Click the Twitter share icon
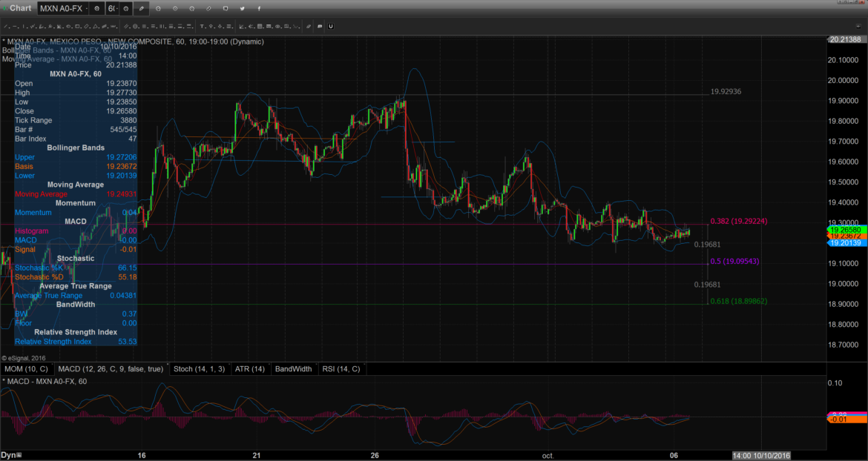868x461 pixels. tap(242, 9)
